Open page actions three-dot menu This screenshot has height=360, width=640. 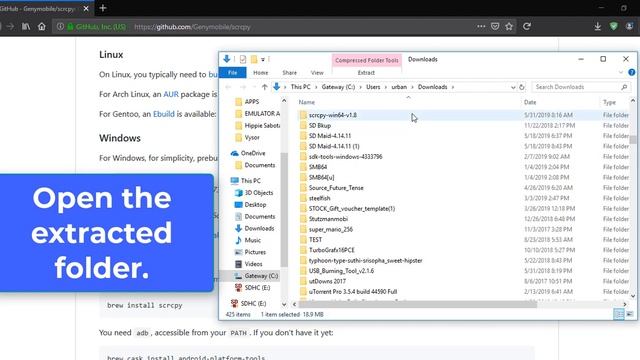point(481,27)
